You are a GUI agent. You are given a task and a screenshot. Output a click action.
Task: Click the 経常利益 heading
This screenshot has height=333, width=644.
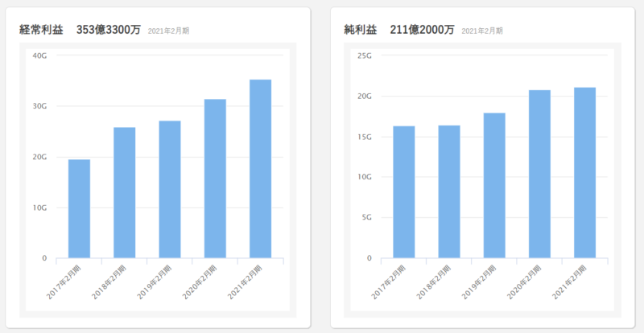pos(41,30)
